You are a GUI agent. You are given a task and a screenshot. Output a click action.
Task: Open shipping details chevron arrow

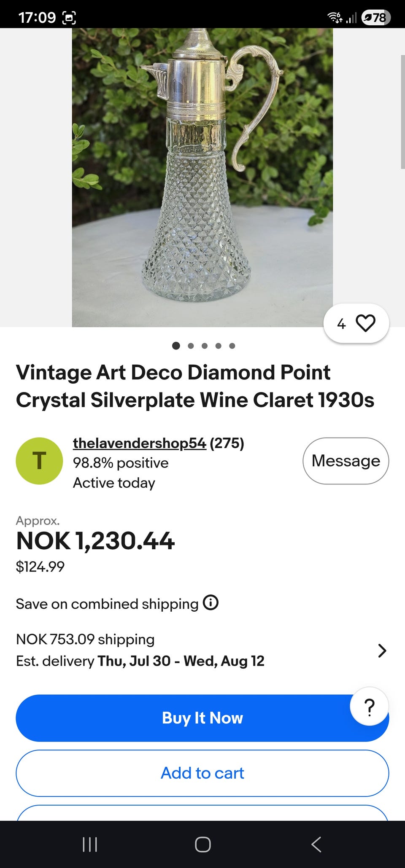382,650
